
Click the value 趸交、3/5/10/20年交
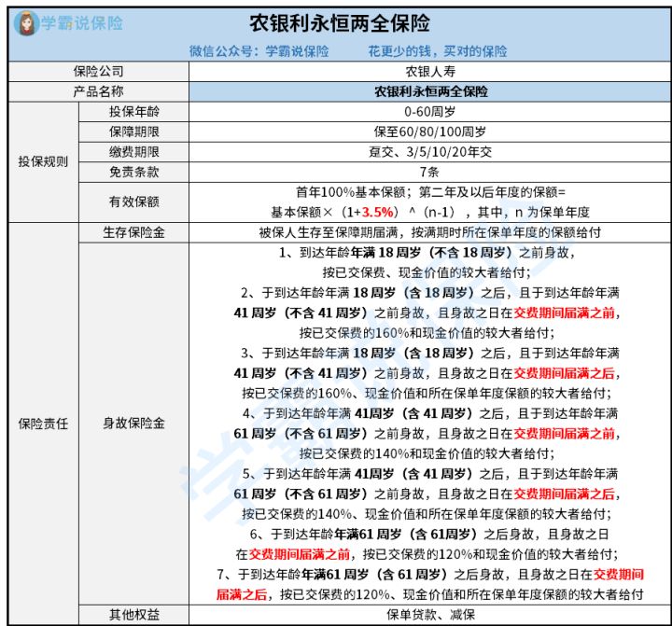coord(430,152)
